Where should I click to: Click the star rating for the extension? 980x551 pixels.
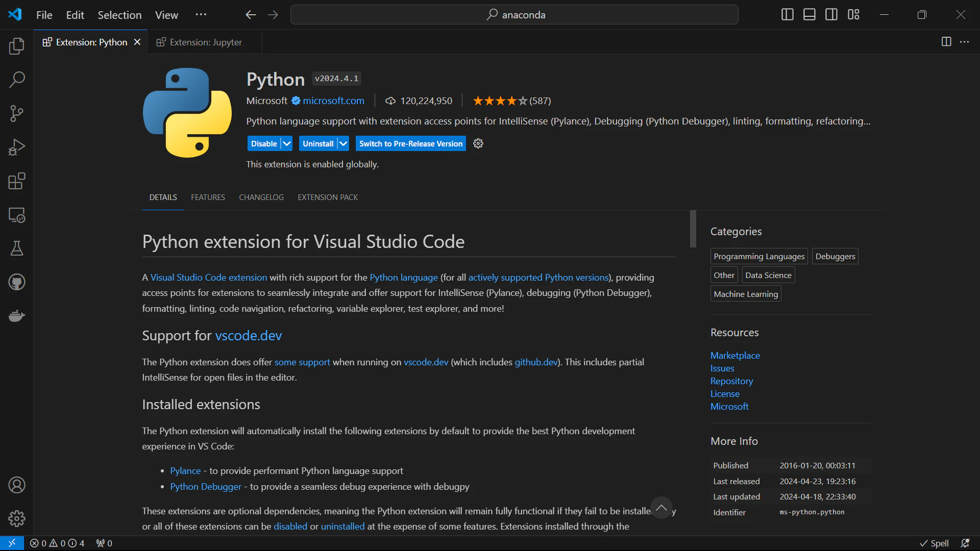coord(512,101)
